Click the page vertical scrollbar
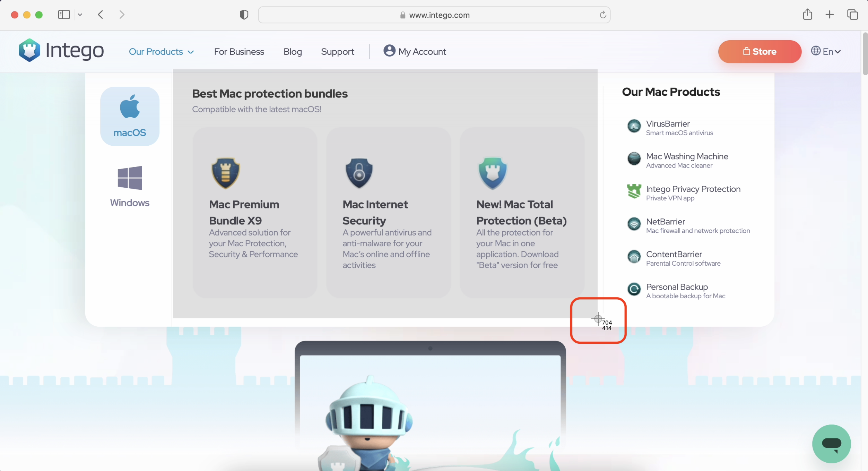This screenshot has width=868, height=471. tap(865, 54)
